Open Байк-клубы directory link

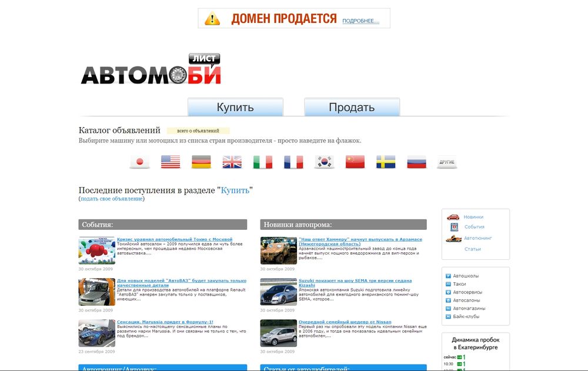pos(466,316)
